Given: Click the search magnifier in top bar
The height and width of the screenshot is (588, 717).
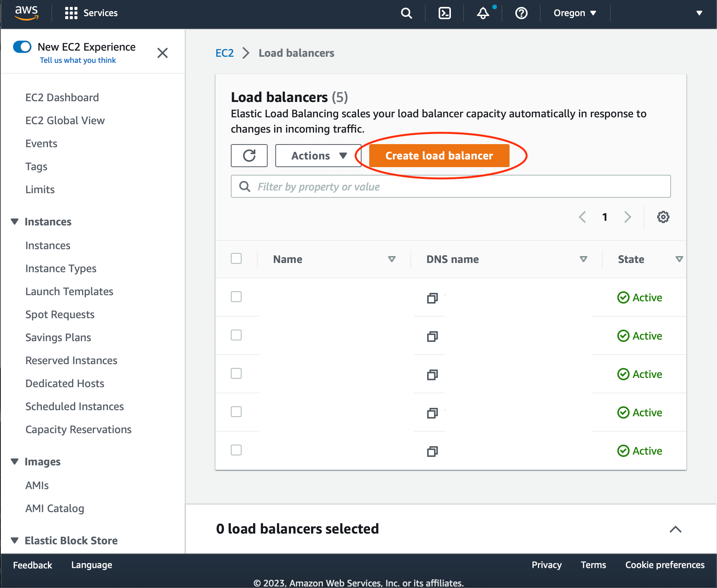Looking at the screenshot, I should pos(406,13).
